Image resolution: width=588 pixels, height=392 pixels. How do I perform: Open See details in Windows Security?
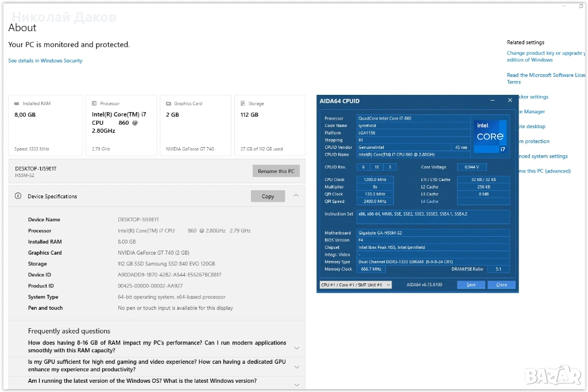[45, 61]
